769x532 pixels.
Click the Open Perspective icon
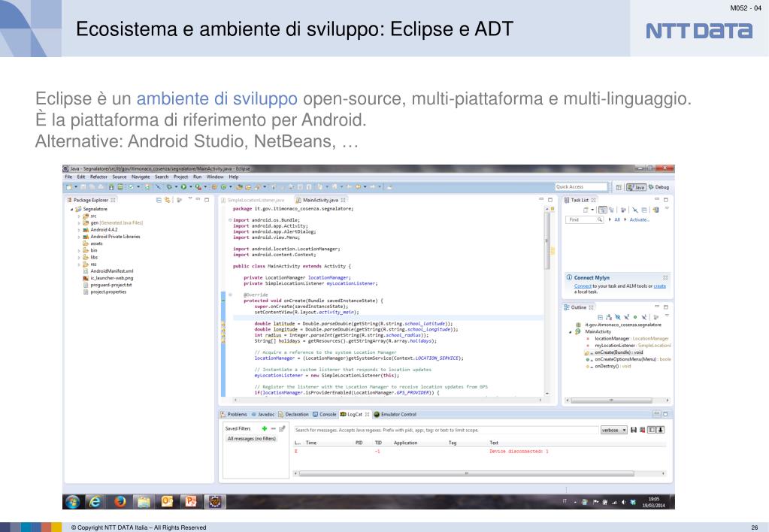[619, 187]
